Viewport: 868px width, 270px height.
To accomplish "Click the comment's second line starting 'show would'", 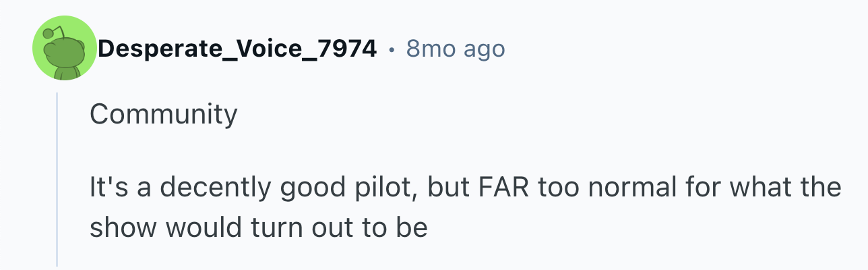I will [258, 227].
